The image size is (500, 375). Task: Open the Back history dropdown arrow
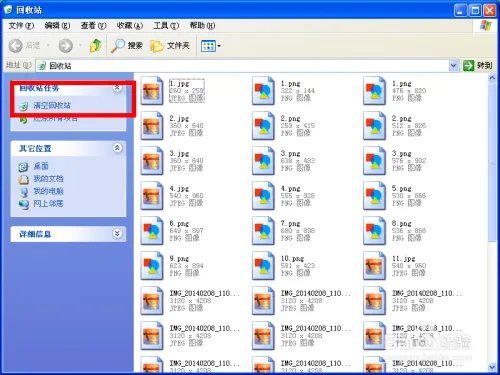pyautogui.click(x=49, y=46)
